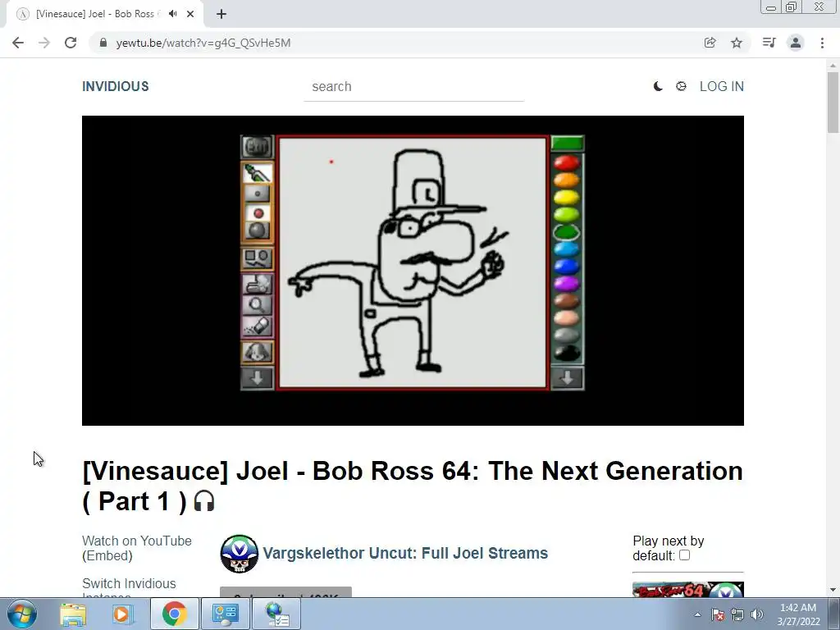Pick the purple paint color
Image resolution: width=840 pixels, height=630 pixels.
pyautogui.click(x=566, y=283)
